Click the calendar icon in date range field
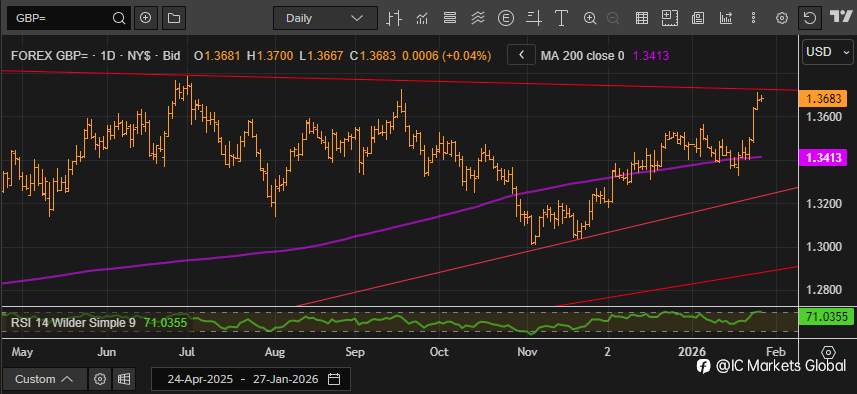857x394 pixels. coord(334,379)
